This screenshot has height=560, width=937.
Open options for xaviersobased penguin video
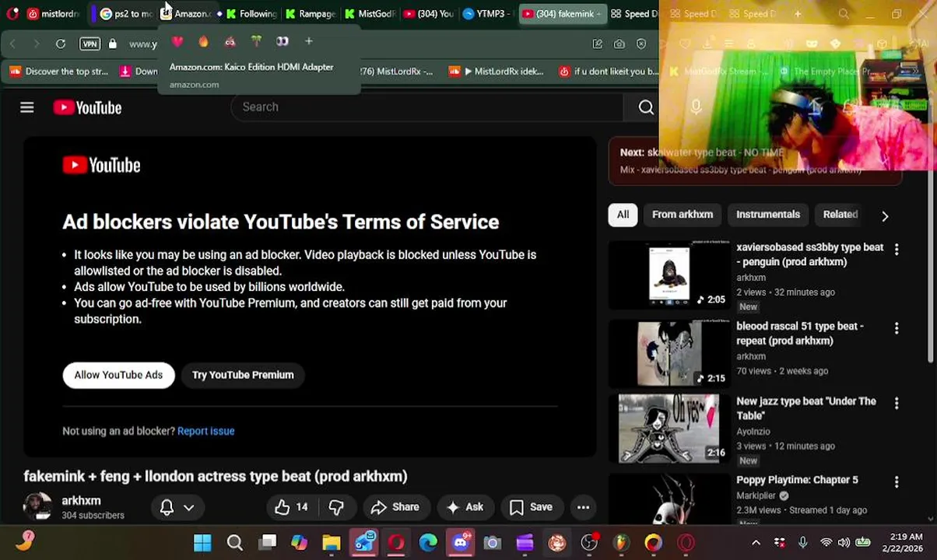click(897, 250)
